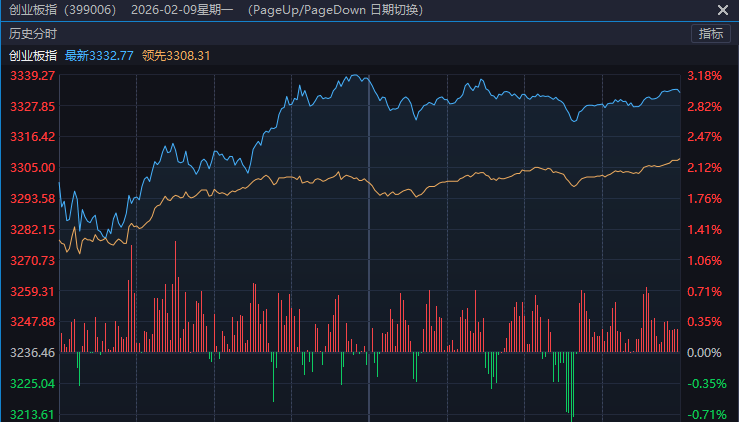The height and width of the screenshot is (422, 739).
Task: Click the green 3213.61 bottom price label
Action: coord(31,414)
